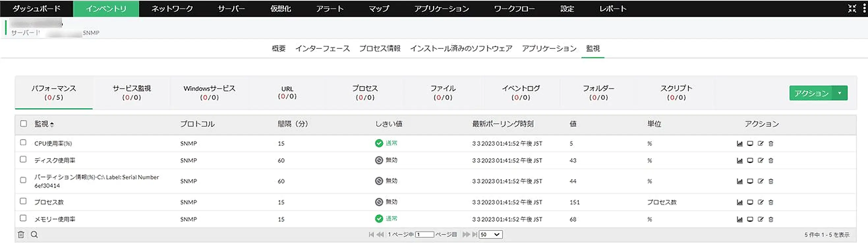This screenshot has width=868, height=246.
Task: Click the page number input field
Action: click(424, 234)
